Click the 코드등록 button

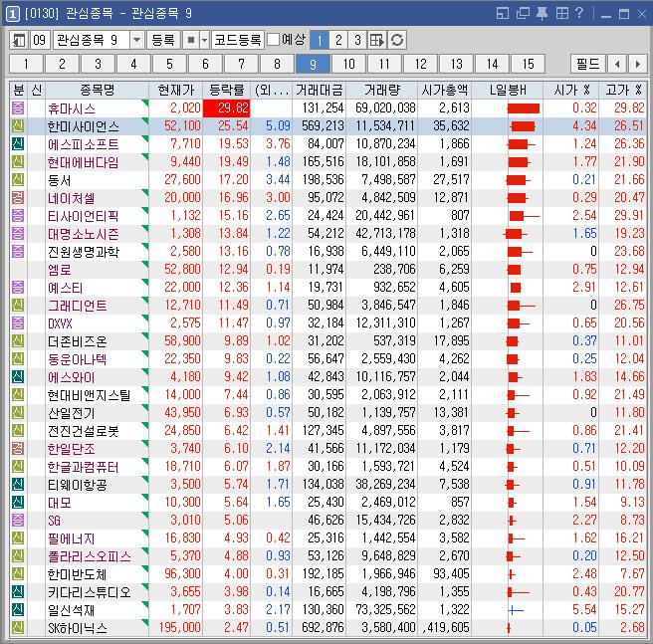pyautogui.click(x=237, y=41)
